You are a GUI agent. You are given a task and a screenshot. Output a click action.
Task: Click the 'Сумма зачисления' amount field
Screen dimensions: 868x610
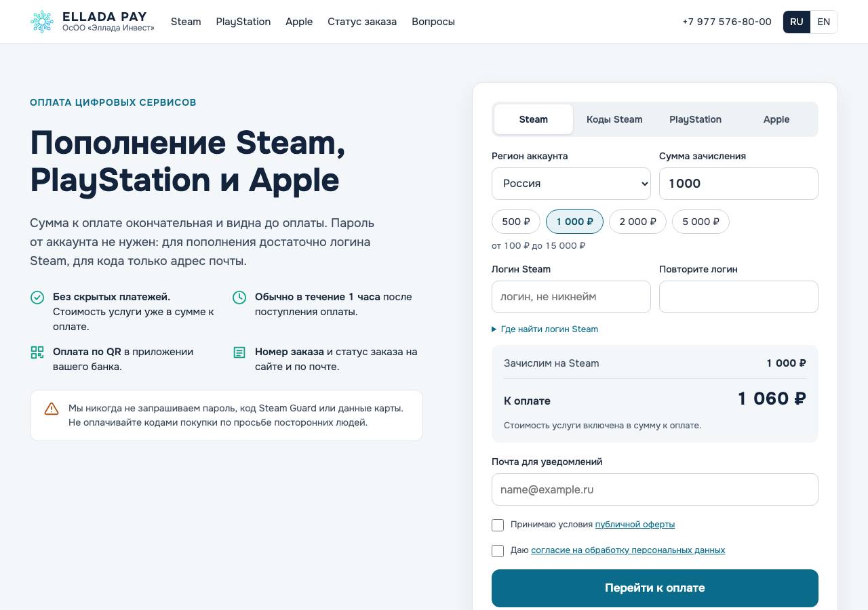tap(738, 184)
